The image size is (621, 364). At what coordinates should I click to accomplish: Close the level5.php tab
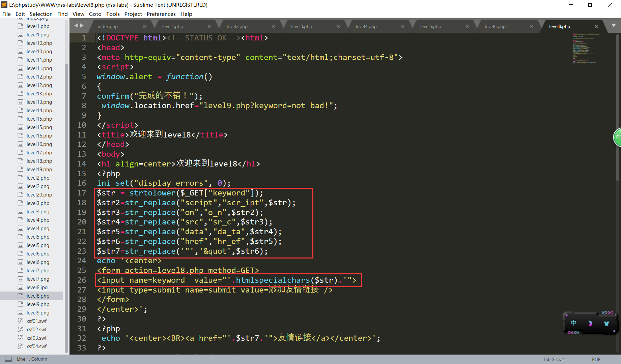tap(467, 26)
